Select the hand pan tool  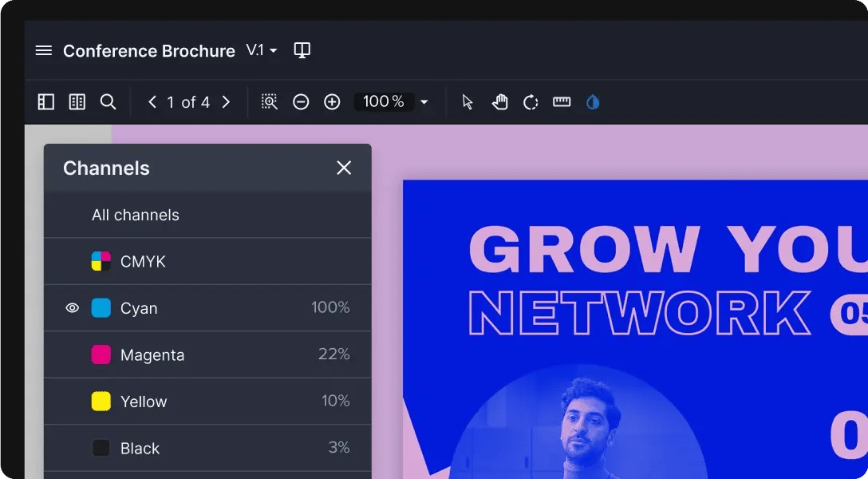click(499, 102)
